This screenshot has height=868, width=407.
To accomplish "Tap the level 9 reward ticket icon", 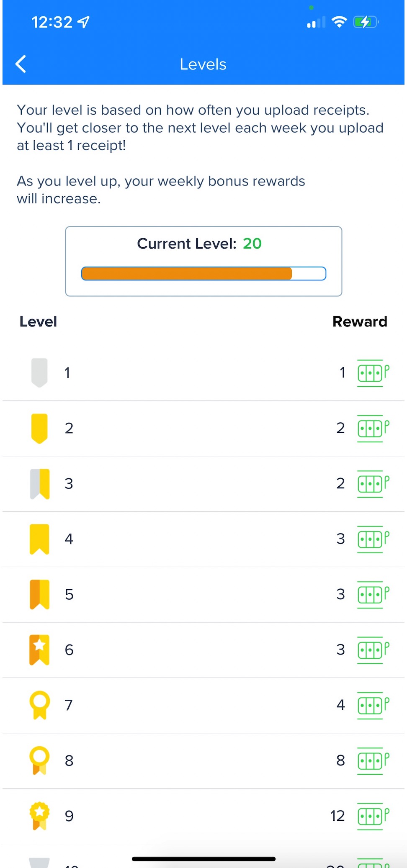I will [x=373, y=816].
